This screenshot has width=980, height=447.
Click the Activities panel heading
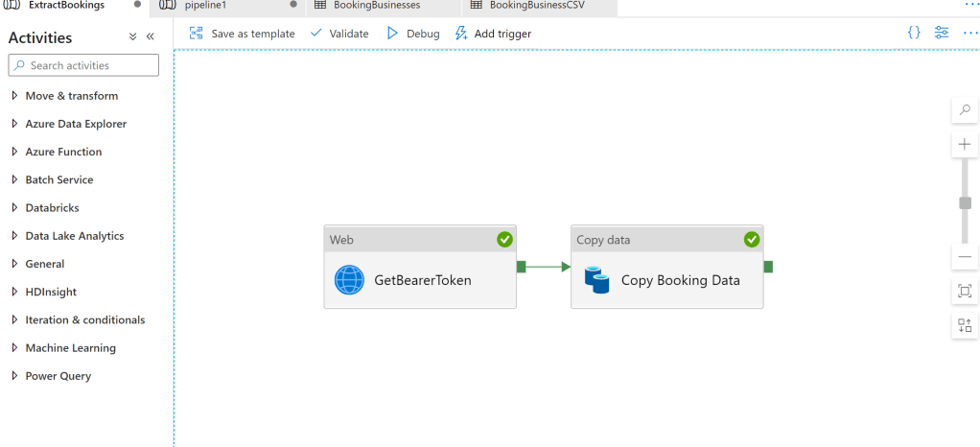40,37
